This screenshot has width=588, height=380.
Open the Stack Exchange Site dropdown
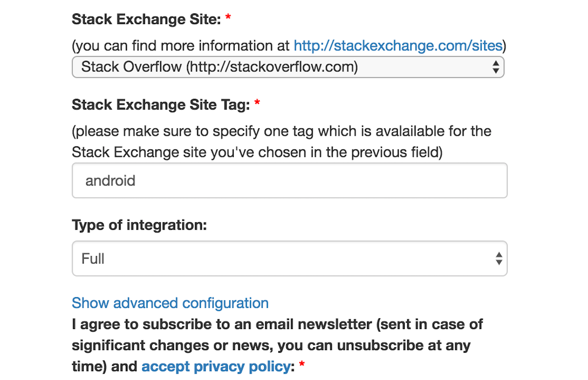pyautogui.click(x=288, y=67)
